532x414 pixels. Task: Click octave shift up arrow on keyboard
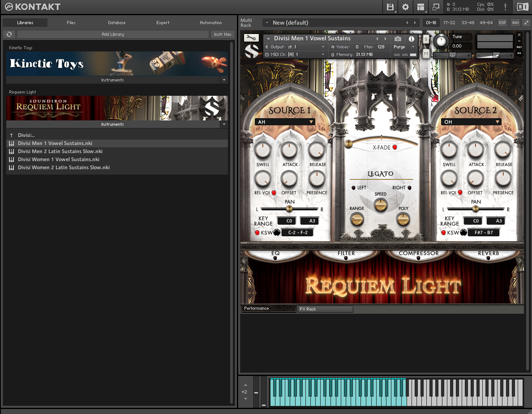coord(246,385)
